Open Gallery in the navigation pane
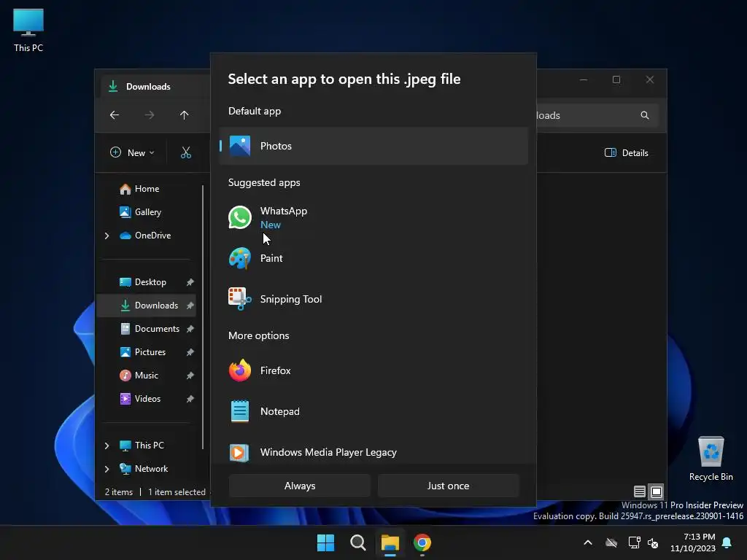 pyautogui.click(x=147, y=212)
